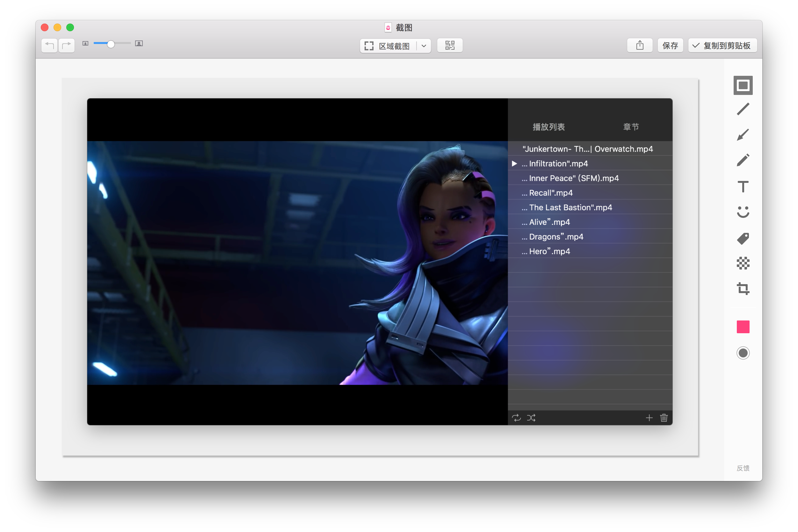Click the small image size icon
This screenshot has height=532, width=798.
pos(85,43)
